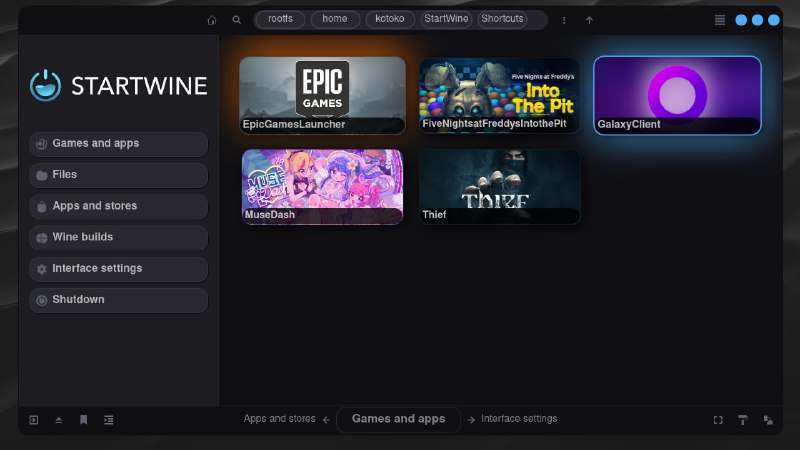Go to previous page Apps and stores
The height and width of the screenshot is (450, 800).
tap(280, 419)
